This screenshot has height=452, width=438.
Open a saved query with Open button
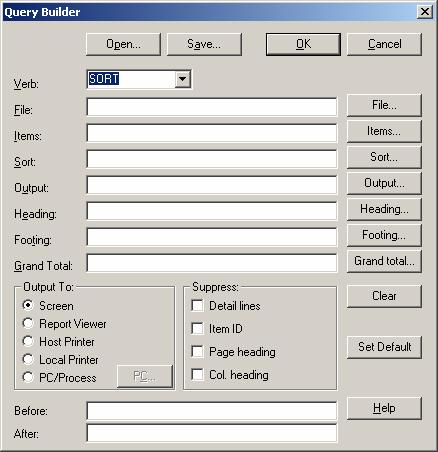point(123,44)
